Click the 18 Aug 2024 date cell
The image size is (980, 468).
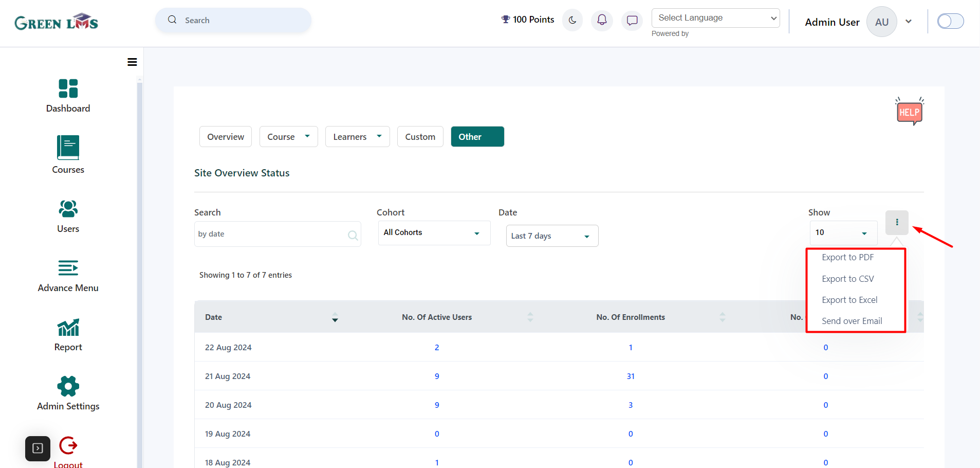pyautogui.click(x=228, y=463)
